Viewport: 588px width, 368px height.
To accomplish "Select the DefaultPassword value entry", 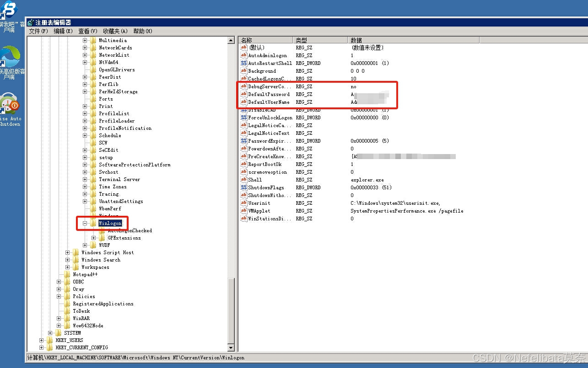I will click(269, 94).
